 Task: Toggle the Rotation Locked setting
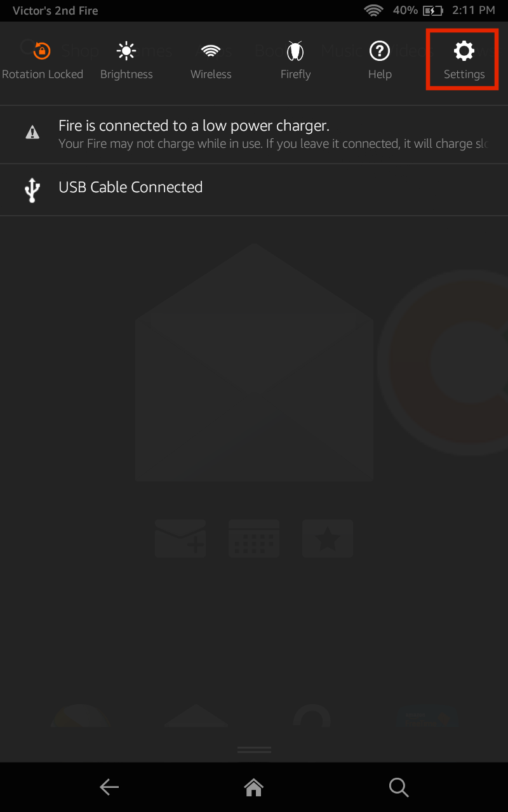[x=42, y=61]
